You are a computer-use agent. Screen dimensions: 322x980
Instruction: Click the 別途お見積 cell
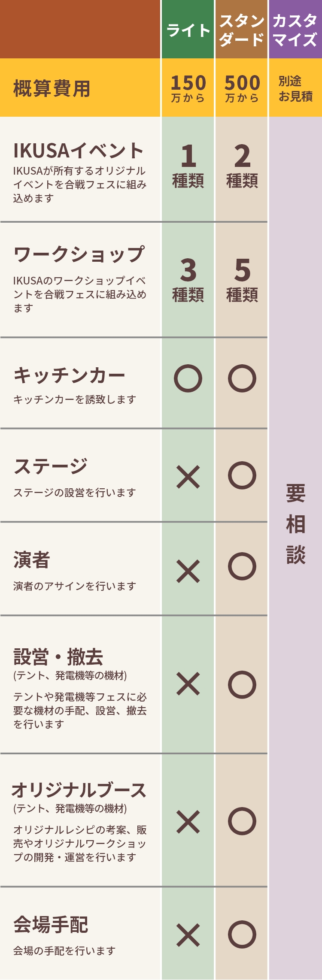coord(295,88)
